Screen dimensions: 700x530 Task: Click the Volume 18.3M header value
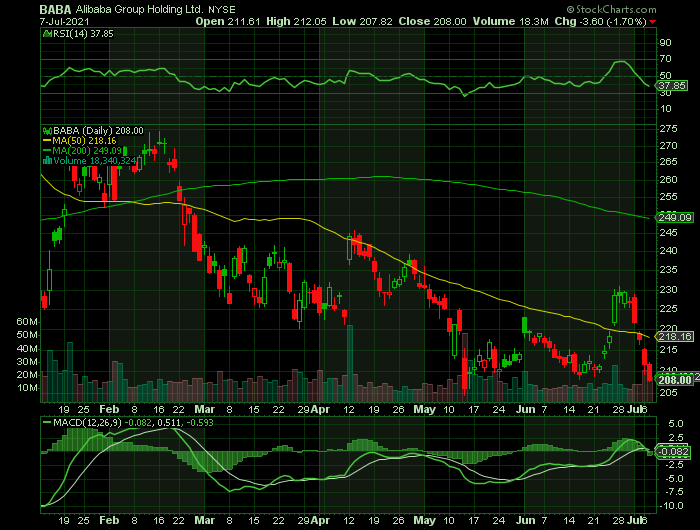pos(511,21)
